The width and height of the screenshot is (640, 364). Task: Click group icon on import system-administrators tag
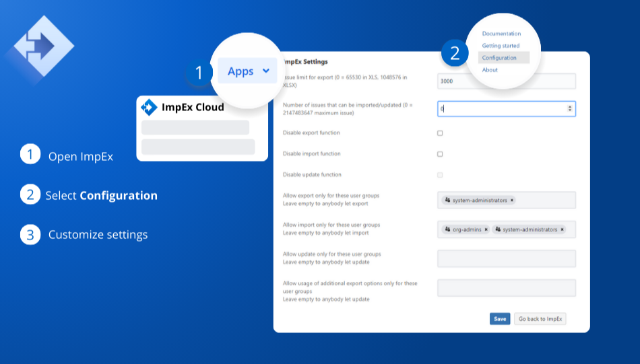click(x=498, y=229)
